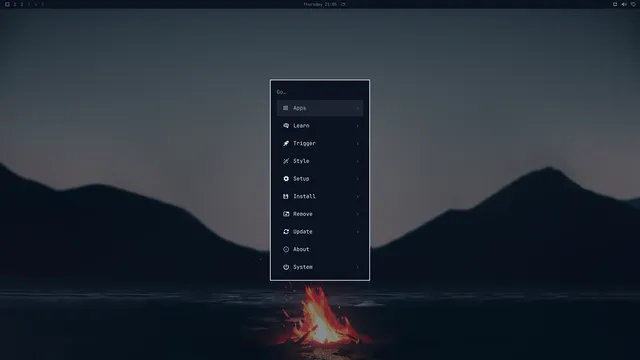This screenshot has height=360, width=640.
Task: Click the Remove icon in the menu
Action: click(286, 214)
